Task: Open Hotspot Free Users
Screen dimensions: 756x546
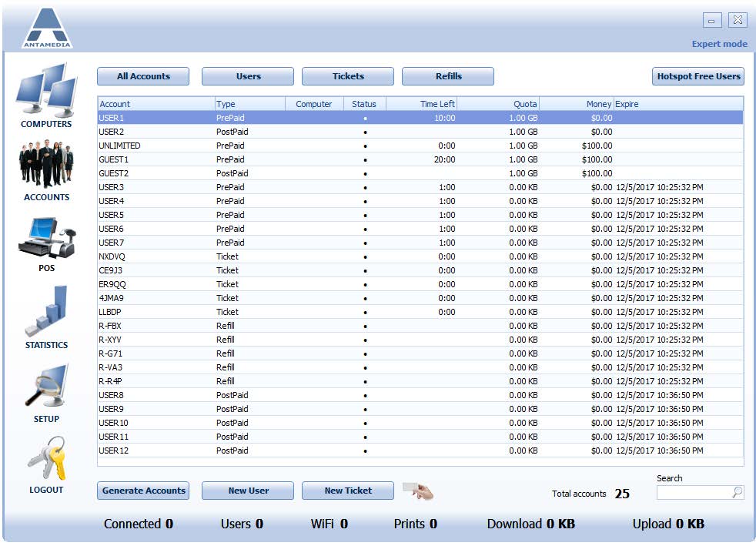Action: (x=698, y=76)
